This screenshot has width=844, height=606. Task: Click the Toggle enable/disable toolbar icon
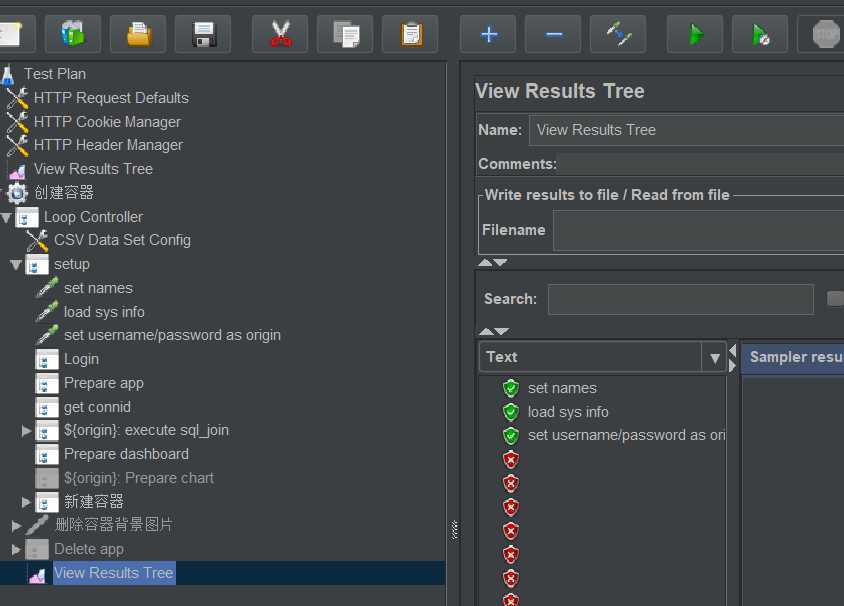[x=618, y=34]
